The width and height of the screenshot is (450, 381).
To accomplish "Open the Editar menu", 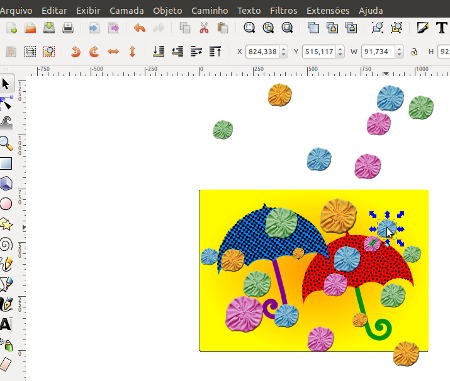I will pyautogui.click(x=54, y=11).
